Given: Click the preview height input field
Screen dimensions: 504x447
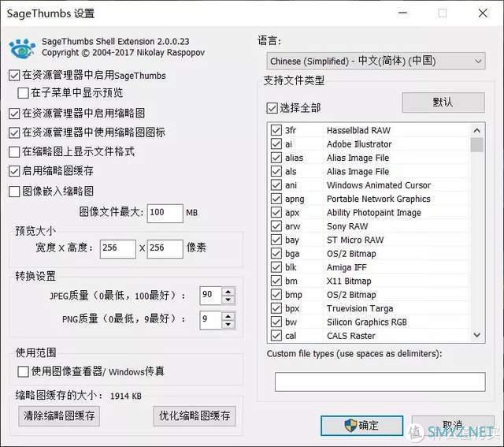Looking at the screenshot, I should [165, 249].
